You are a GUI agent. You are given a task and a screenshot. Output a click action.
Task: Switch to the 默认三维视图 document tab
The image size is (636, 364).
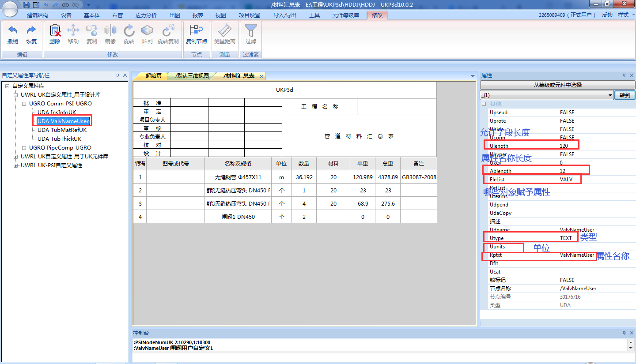[x=191, y=76]
